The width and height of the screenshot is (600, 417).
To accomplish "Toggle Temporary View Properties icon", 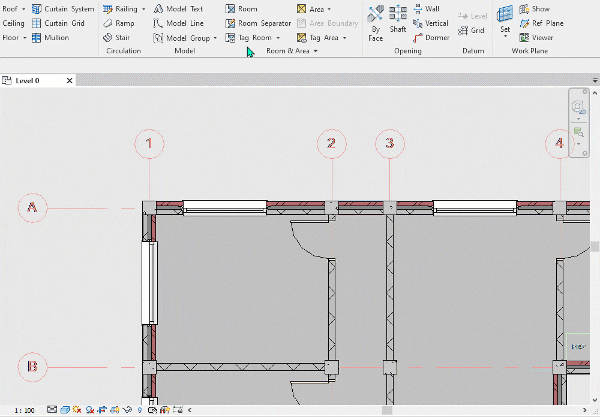I will coord(152,410).
